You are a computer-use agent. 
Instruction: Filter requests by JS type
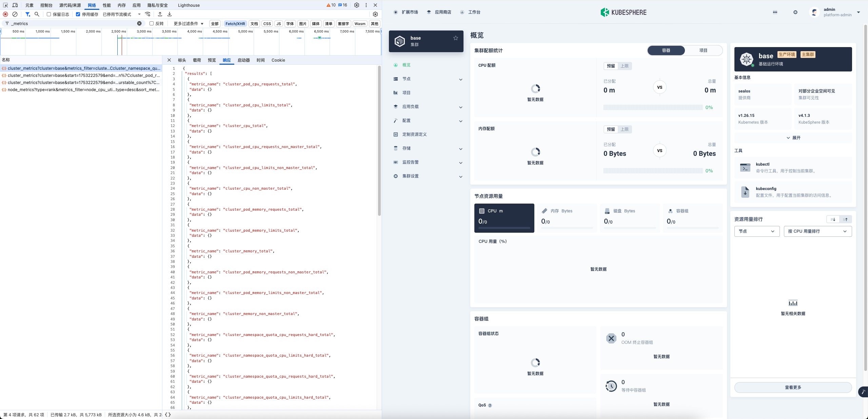(278, 23)
